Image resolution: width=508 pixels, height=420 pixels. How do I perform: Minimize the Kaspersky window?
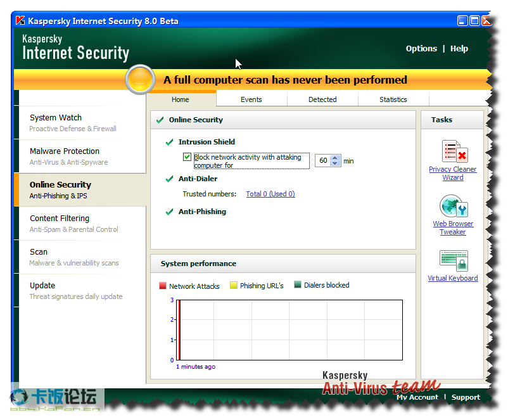pyautogui.click(x=462, y=21)
